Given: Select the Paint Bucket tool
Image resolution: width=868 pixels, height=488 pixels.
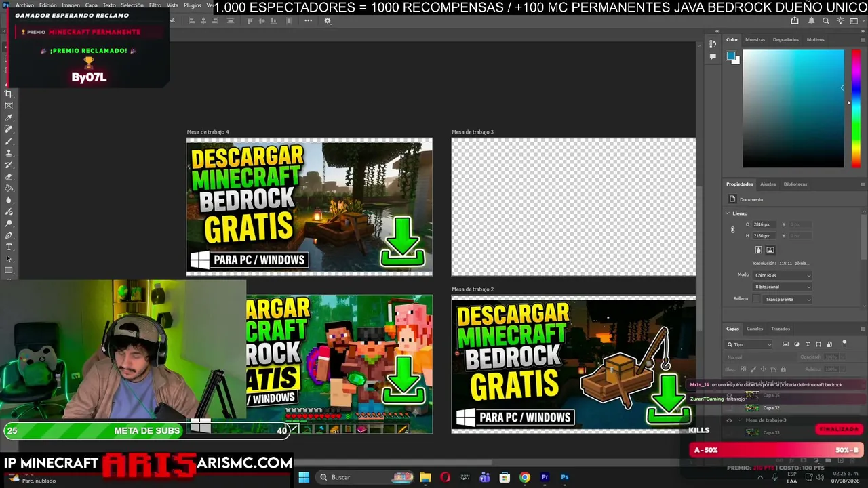Looking at the screenshot, I should (9, 188).
